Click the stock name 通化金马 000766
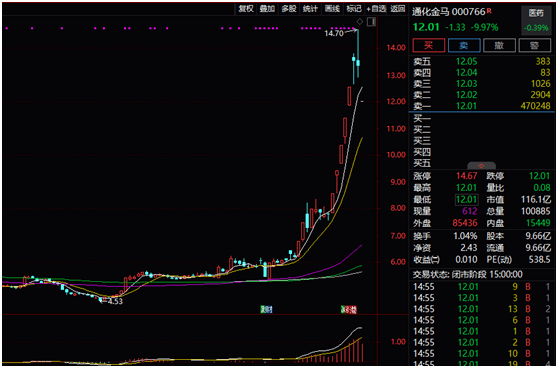 click(448, 12)
